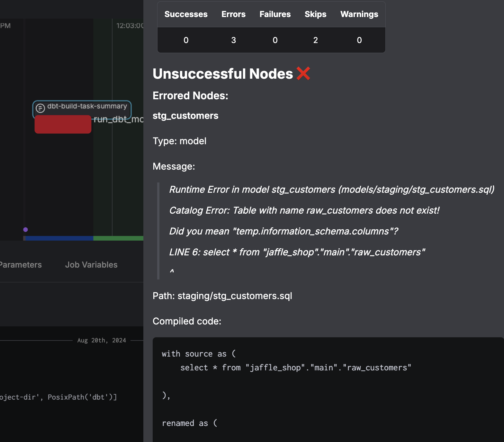This screenshot has width=504, height=442.
Task: Click the PosixPath('dbt') log line
Action: 59,397
